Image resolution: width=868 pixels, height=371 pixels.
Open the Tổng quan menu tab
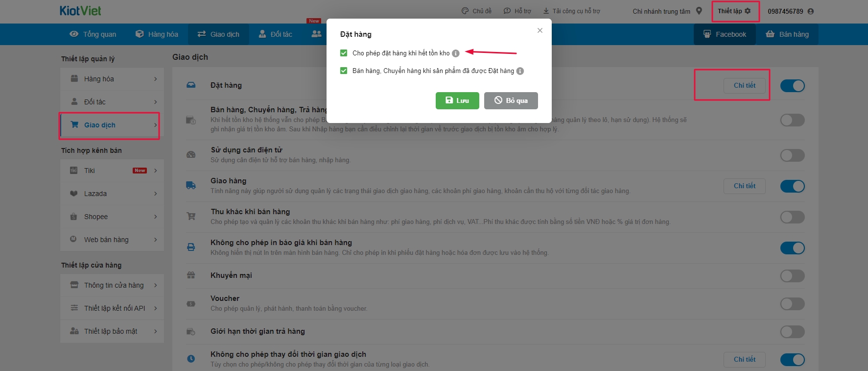click(x=93, y=34)
